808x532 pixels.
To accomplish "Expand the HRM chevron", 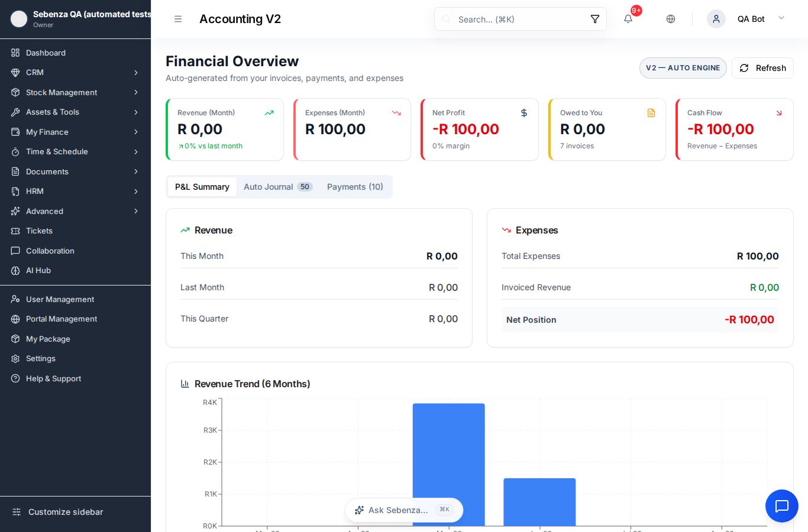I will (136, 191).
